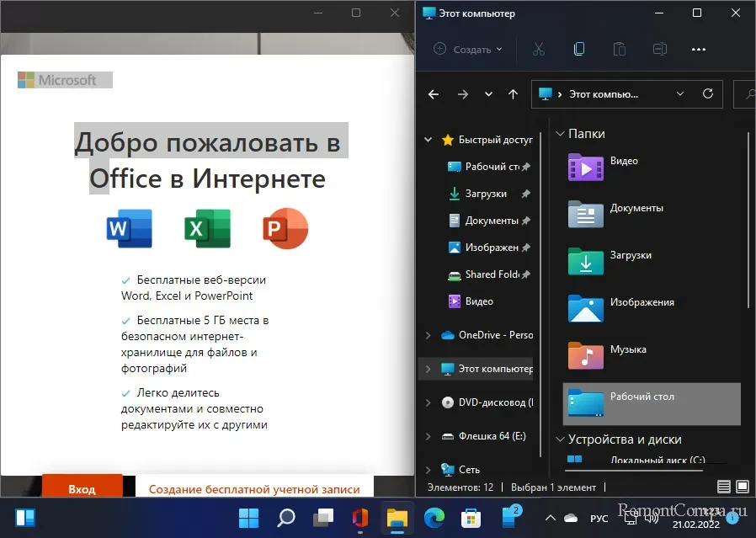Click Создание бесплатной учетной записи link
This screenshot has height=538, width=756.
point(254,488)
